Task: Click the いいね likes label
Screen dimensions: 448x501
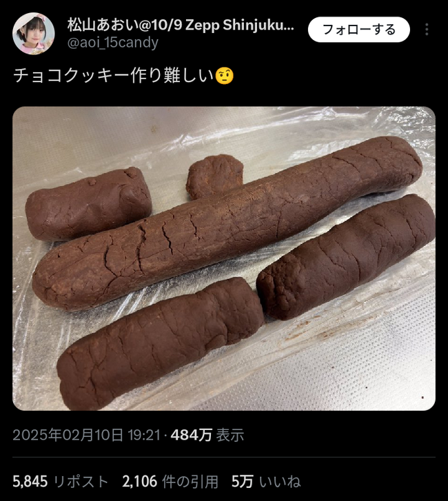Action: point(280,482)
